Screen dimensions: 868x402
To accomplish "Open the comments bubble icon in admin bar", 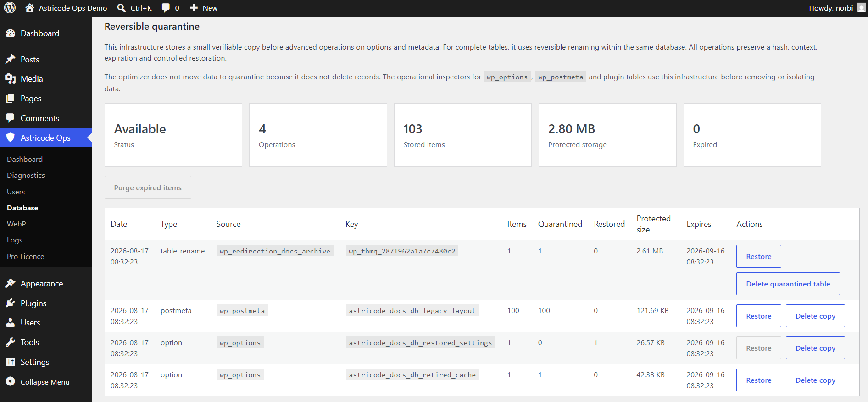I will pos(166,8).
